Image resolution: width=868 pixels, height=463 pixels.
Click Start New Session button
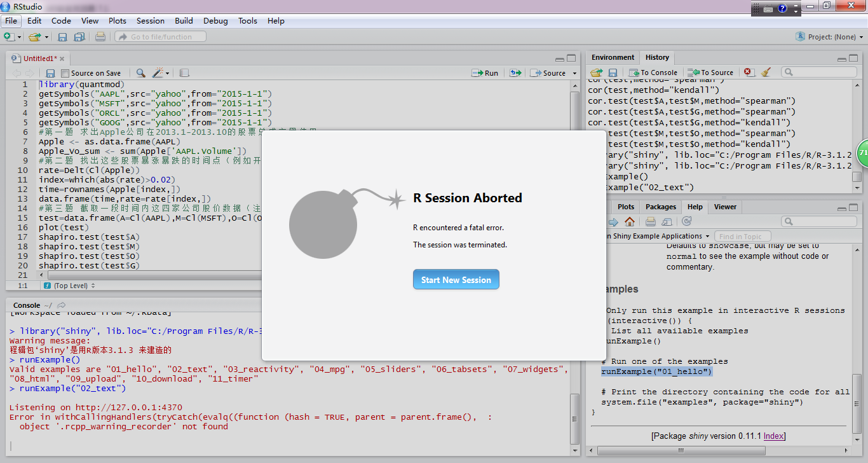[456, 280]
